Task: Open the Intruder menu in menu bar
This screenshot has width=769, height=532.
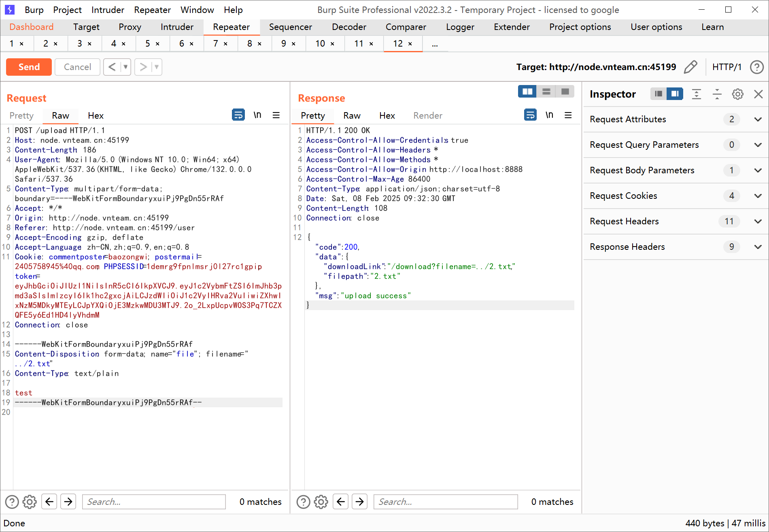Action: [x=108, y=10]
